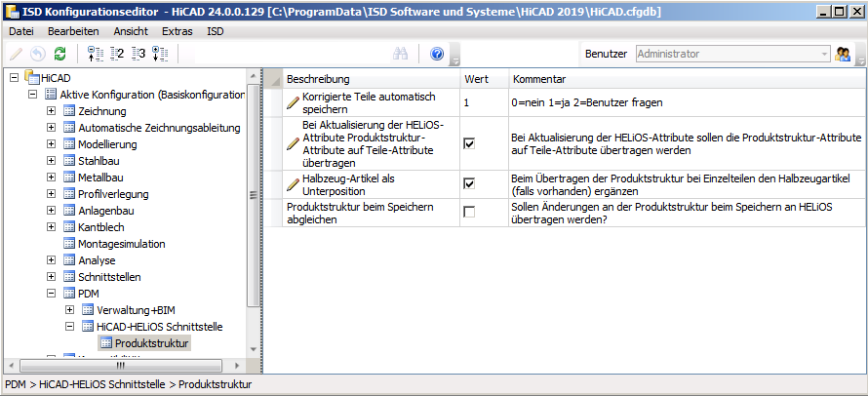Screen dimensions: 868x396
Task: Open help with the blue question mark
Action: click(437, 54)
